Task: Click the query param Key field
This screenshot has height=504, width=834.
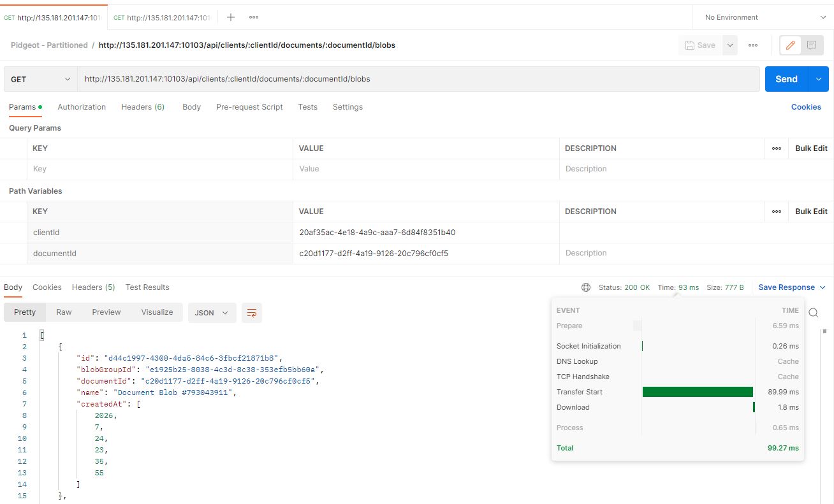Action: (x=161, y=169)
